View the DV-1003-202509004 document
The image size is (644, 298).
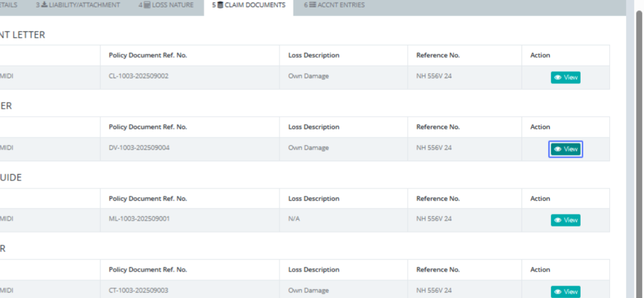565,149
